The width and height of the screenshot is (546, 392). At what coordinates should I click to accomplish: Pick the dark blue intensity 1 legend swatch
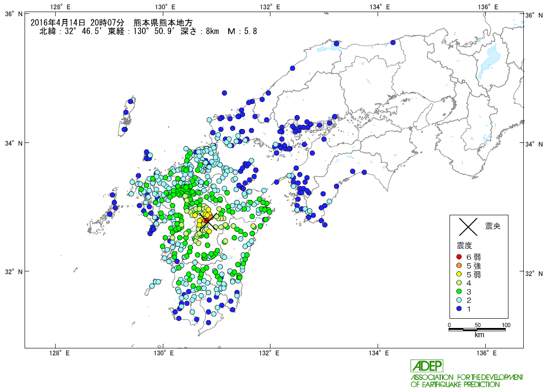[x=459, y=309]
